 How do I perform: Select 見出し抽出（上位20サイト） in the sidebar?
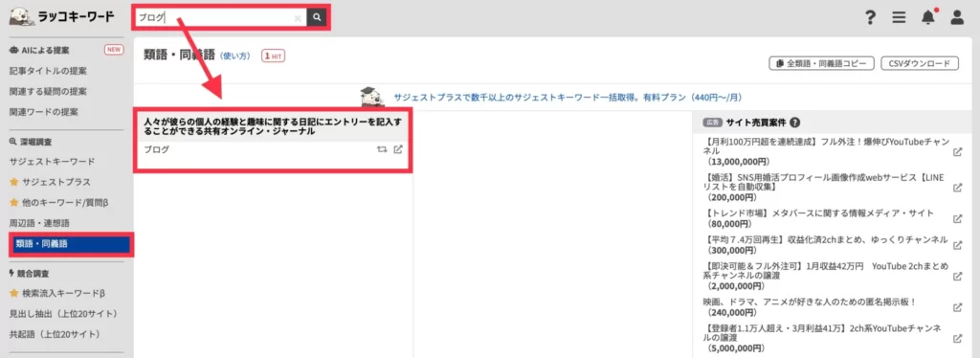click(64, 314)
